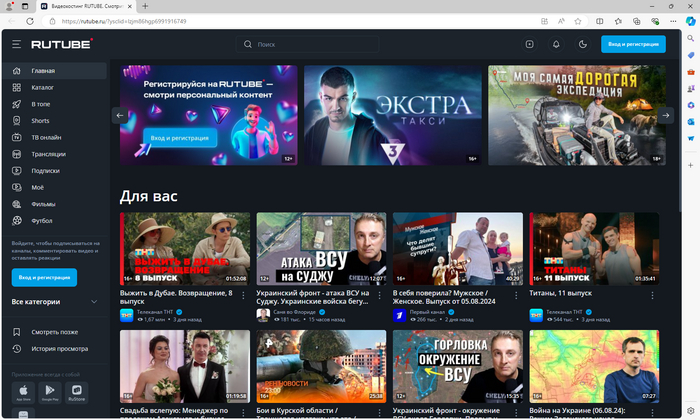Viewport: 700px width, 420px height.
Task: Click the Футбол ball icon
Action: pyautogui.click(x=17, y=220)
